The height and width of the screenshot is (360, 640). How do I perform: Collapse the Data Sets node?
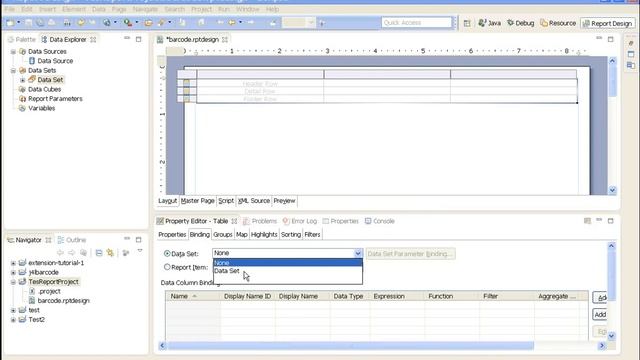(x=13, y=71)
